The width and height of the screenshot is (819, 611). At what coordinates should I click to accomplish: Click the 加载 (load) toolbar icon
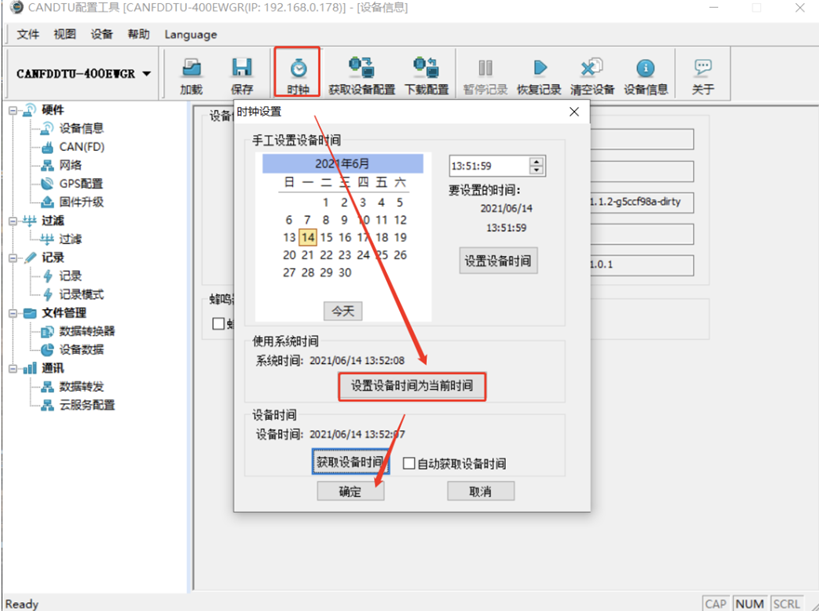coord(191,76)
